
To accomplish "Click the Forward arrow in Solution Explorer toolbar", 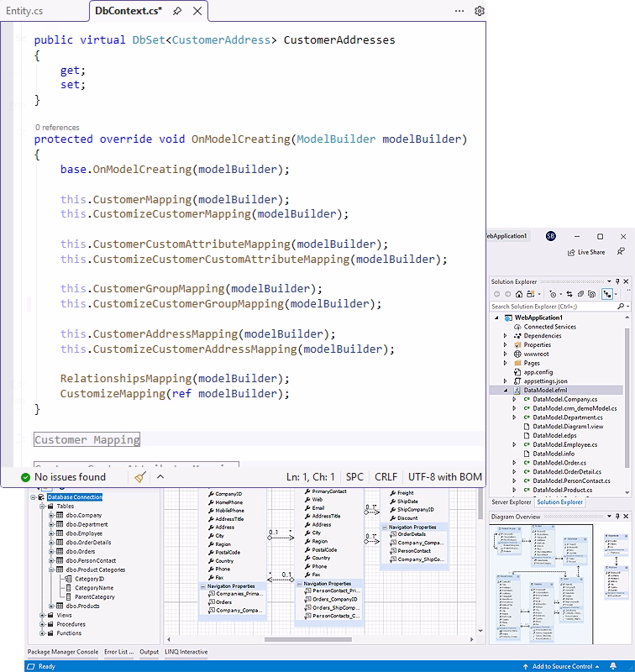I will [507, 294].
